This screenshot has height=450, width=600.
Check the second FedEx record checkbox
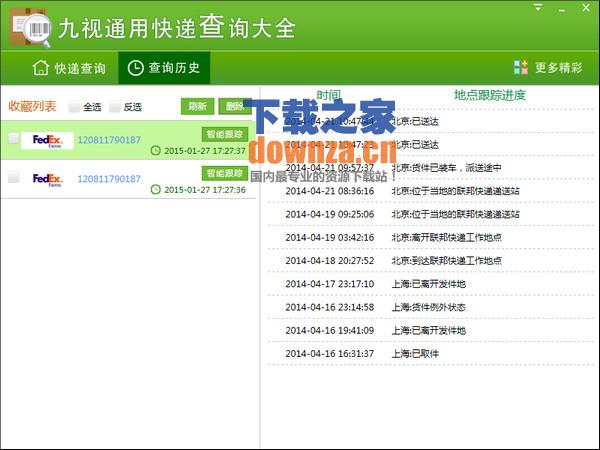[13, 178]
